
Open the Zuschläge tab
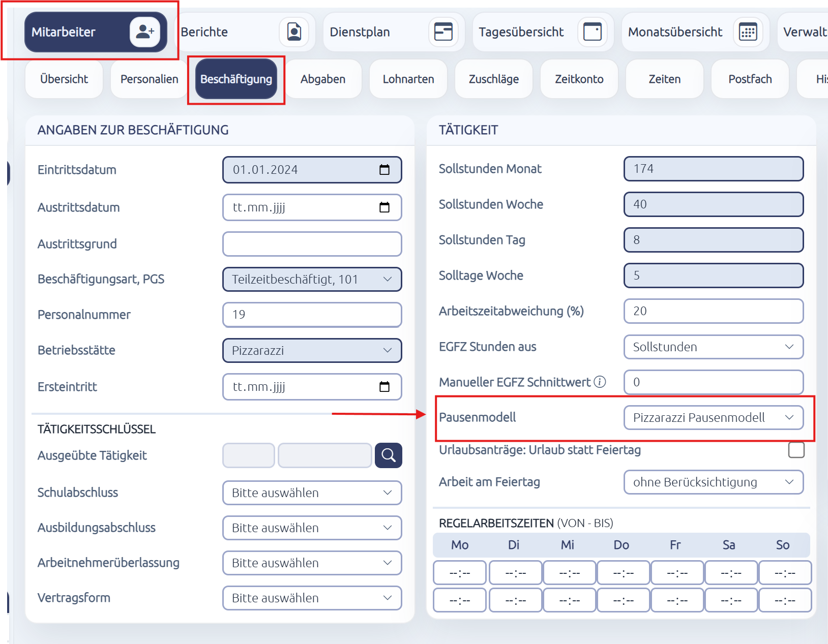click(494, 79)
